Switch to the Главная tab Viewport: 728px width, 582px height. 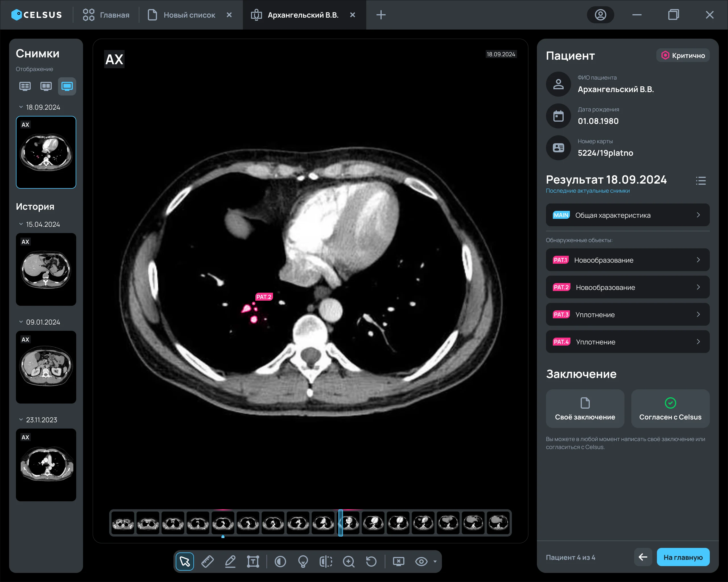point(106,15)
